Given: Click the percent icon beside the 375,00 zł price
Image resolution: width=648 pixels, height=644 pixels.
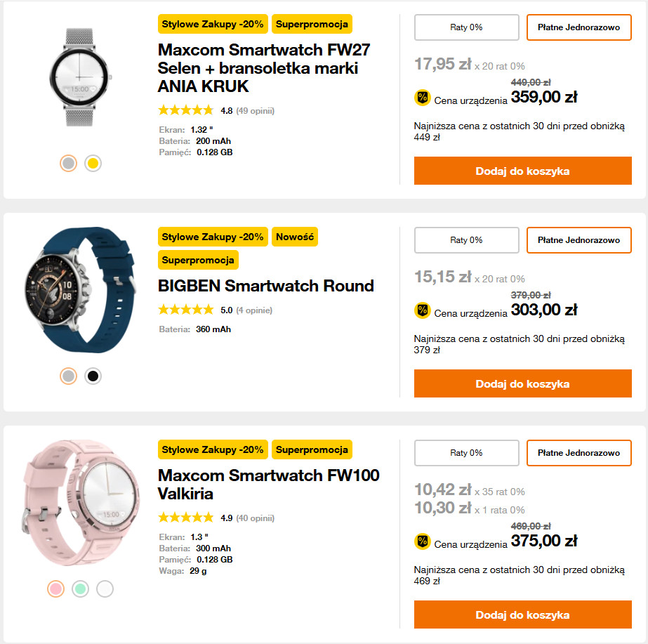Looking at the screenshot, I should (x=422, y=541).
